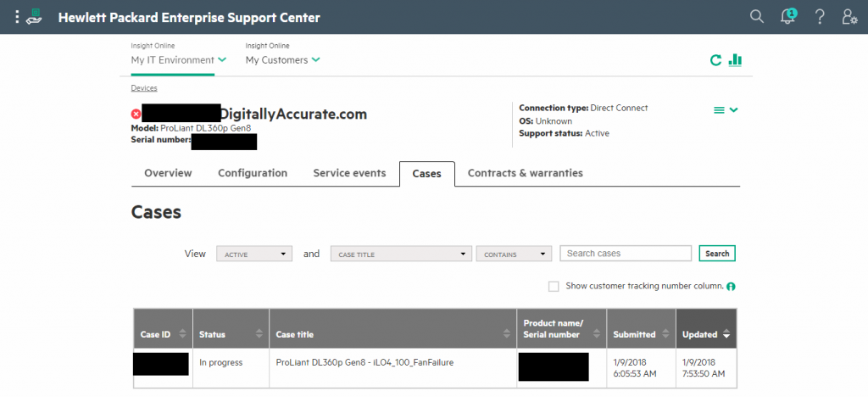Image resolution: width=868 pixels, height=397 pixels.
Task: Click the info icon beside tracking number option
Action: pos(731,287)
